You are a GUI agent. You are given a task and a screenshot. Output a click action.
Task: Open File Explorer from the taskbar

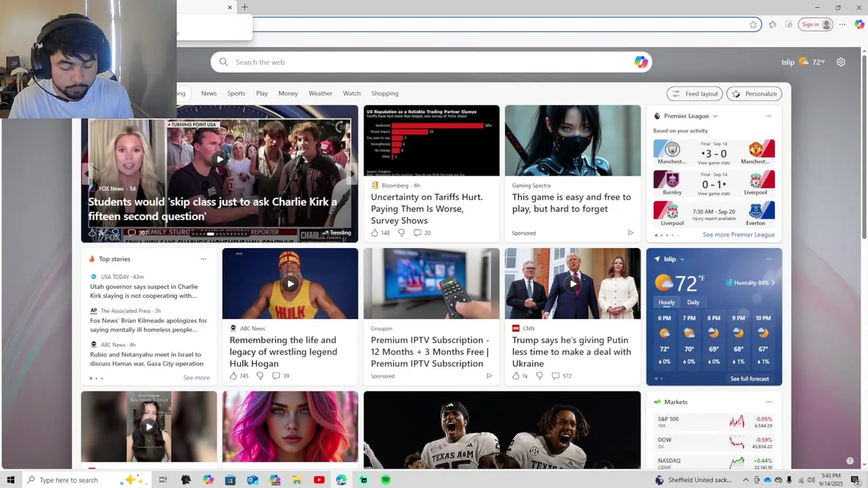pyautogui.click(x=296, y=480)
